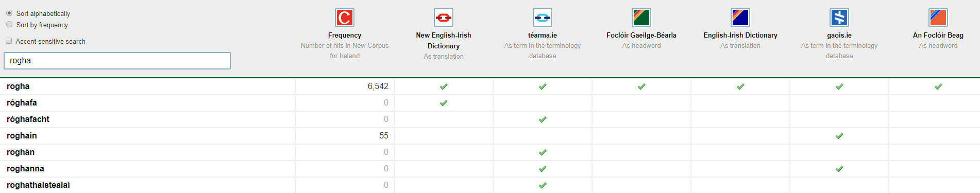Open the Foclóir Gaeilge-Béarla icon

(x=641, y=17)
